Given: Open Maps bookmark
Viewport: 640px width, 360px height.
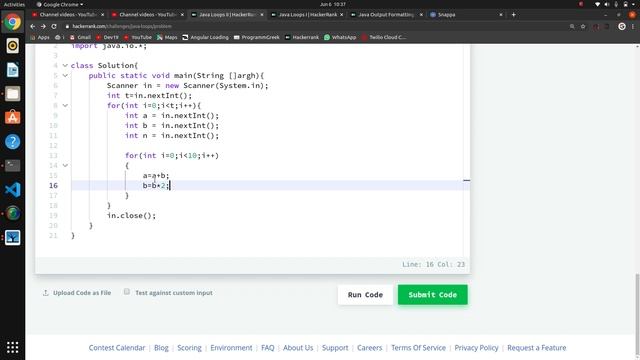Looking at the screenshot, I should 167,37.
